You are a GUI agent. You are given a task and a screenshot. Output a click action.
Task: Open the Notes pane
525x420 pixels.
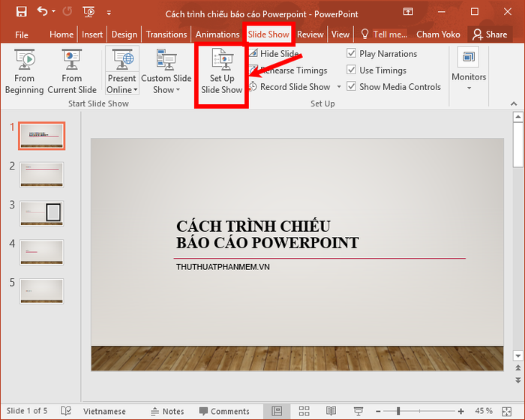pyautogui.click(x=167, y=411)
